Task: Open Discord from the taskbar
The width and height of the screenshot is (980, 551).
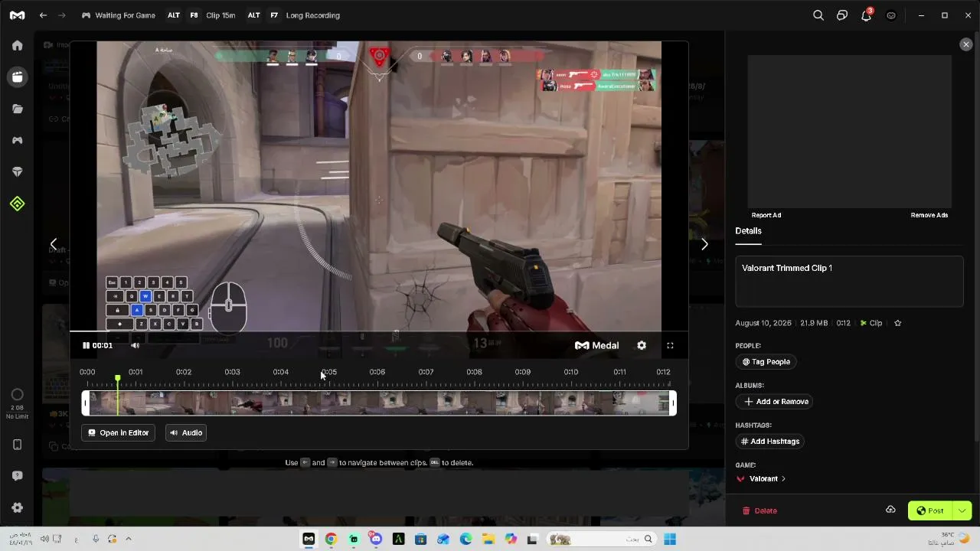Action: [x=376, y=539]
